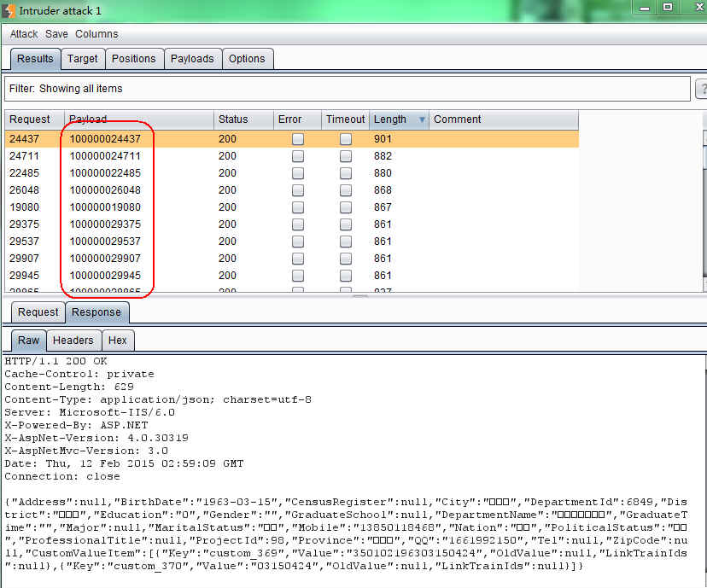Click the X-Powered-By: ASP.NET header line
The image size is (707, 588).
coord(76,425)
